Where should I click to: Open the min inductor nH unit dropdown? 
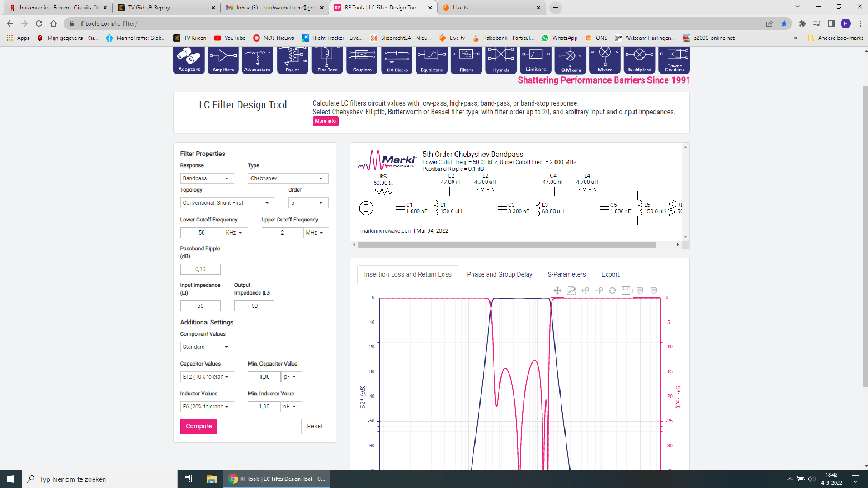[x=291, y=407]
